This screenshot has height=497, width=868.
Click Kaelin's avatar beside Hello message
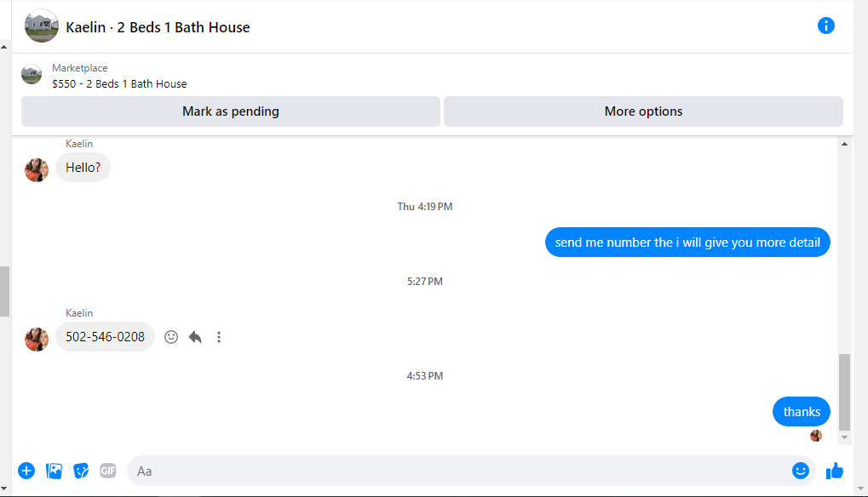37,169
